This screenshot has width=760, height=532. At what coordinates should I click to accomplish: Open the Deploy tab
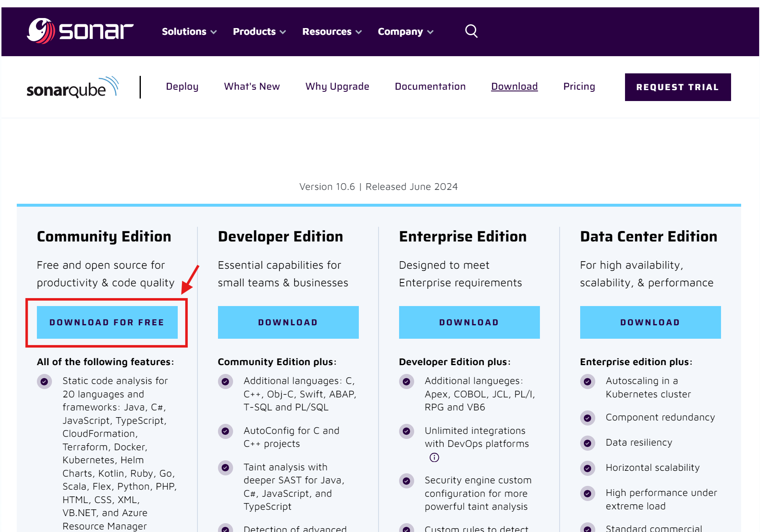click(182, 86)
